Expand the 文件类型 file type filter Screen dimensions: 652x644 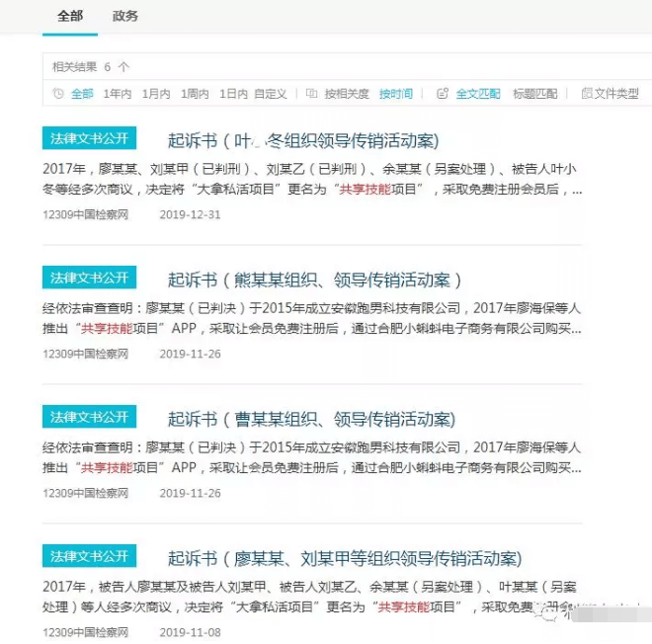[615, 94]
